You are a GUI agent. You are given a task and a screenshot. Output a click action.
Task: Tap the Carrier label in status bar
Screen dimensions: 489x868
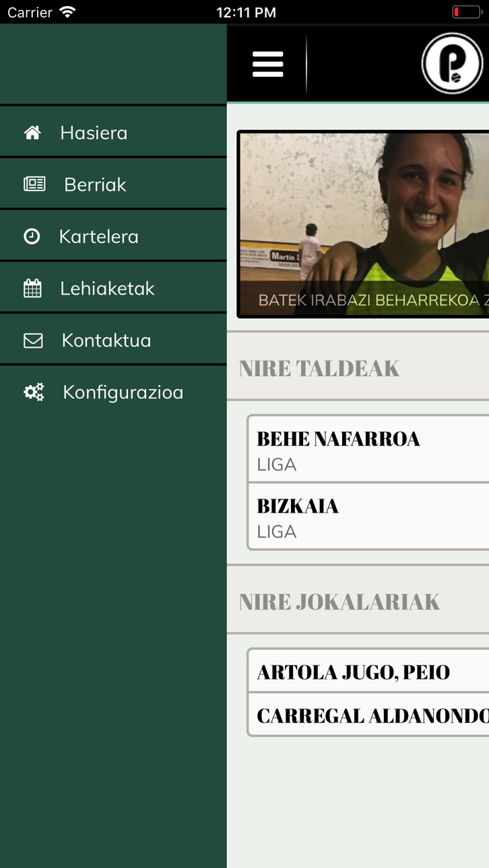click(30, 12)
